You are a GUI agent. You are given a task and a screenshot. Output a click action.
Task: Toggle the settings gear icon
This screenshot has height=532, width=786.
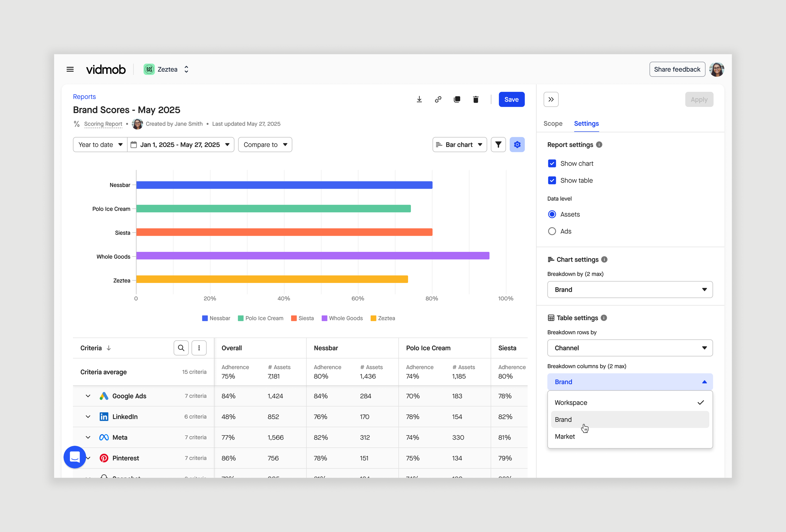click(x=517, y=144)
